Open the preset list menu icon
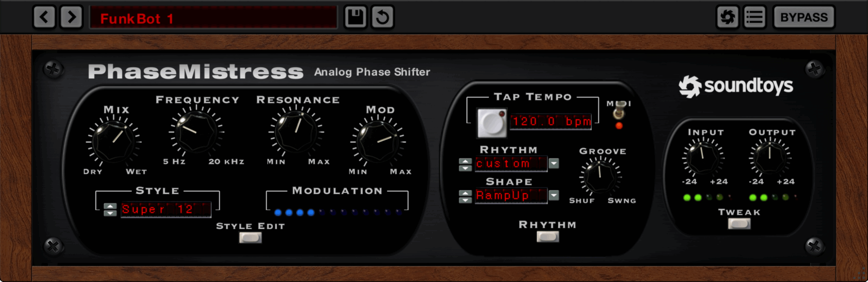Screen dimensions: 868x282 point(755,17)
